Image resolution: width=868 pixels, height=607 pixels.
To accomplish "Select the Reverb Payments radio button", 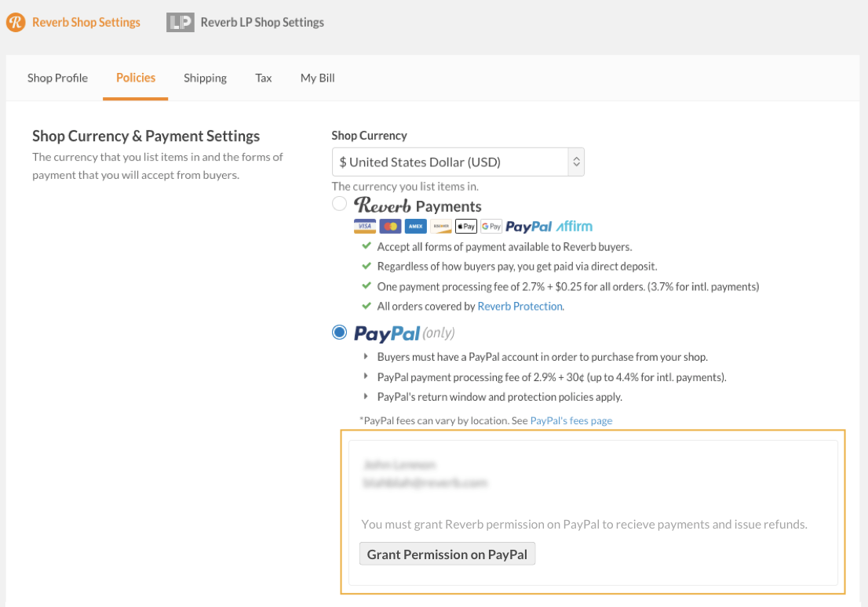I will pos(339,204).
